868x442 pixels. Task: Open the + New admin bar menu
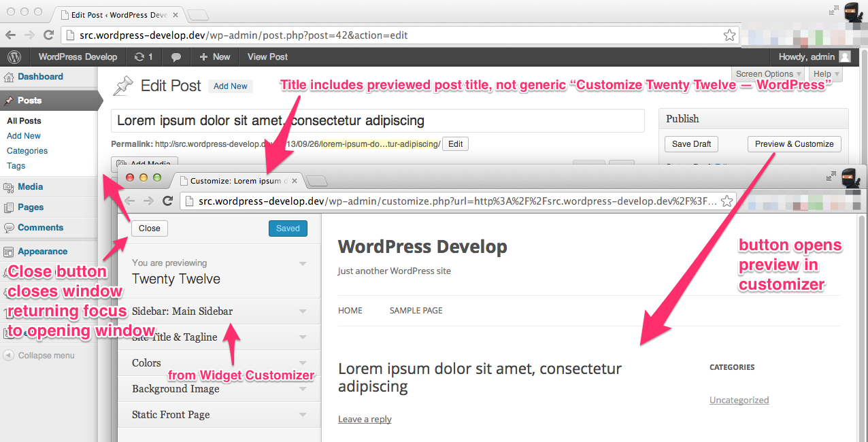click(x=215, y=57)
